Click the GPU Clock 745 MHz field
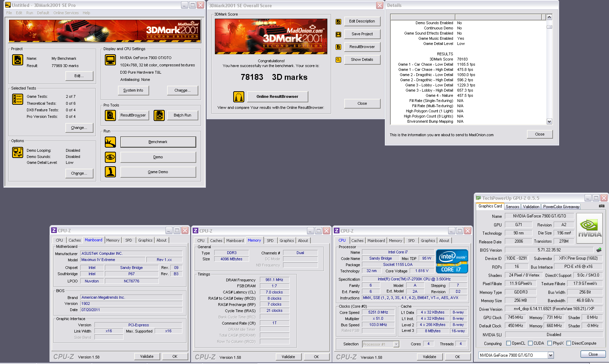 tap(515, 317)
